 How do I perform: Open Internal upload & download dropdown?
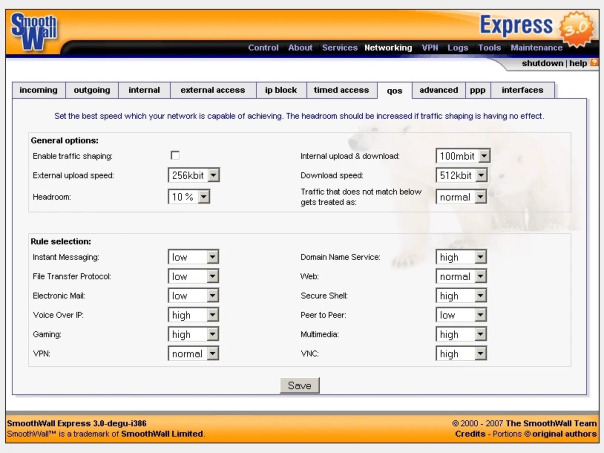(x=463, y=156)
